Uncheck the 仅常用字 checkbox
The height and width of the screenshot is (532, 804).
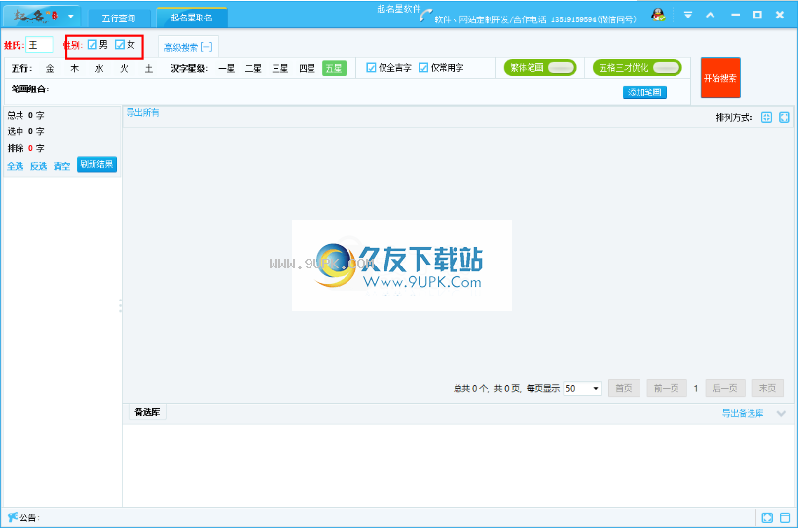pyautogui.click(x=423, y=68)
